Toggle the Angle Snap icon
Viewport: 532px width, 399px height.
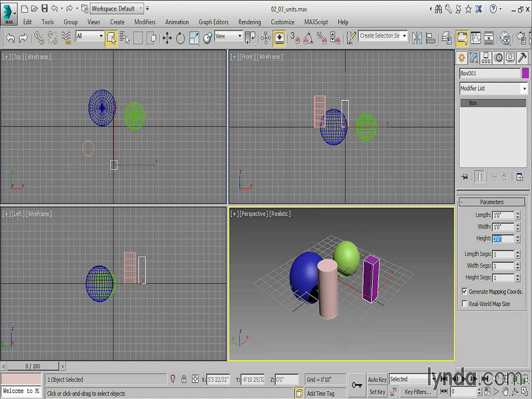pos(309,37)
